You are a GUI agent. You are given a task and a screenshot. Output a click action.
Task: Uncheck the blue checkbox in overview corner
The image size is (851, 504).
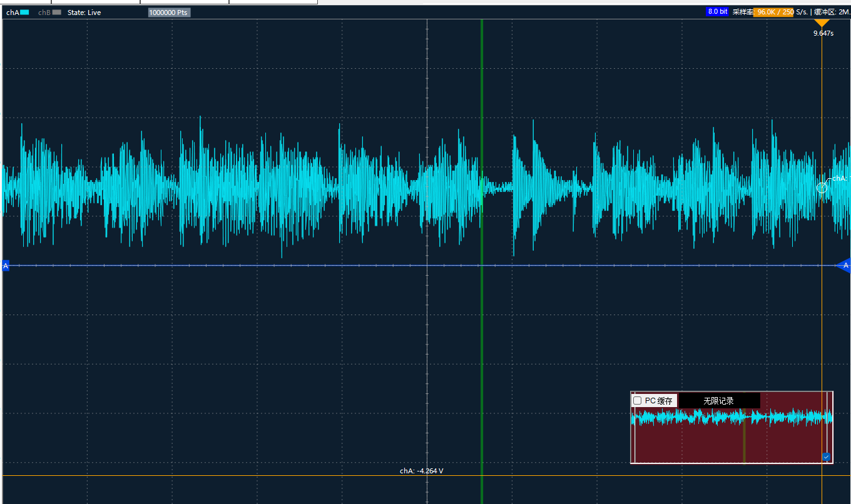pos(826,457)
